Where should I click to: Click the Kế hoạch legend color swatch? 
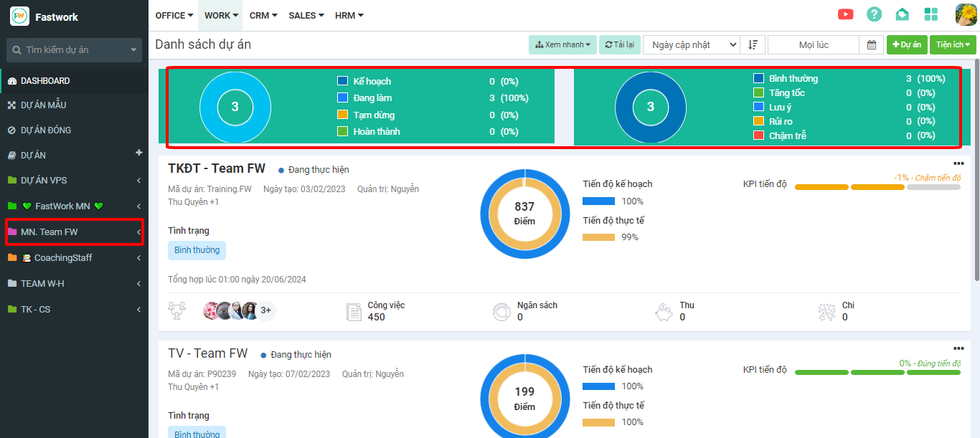click(x=342, y=81)
